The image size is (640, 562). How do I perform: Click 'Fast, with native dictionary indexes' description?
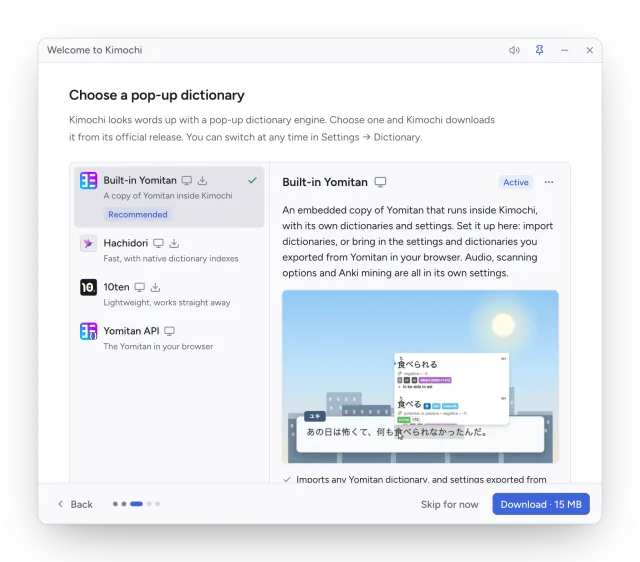point(171,259)
